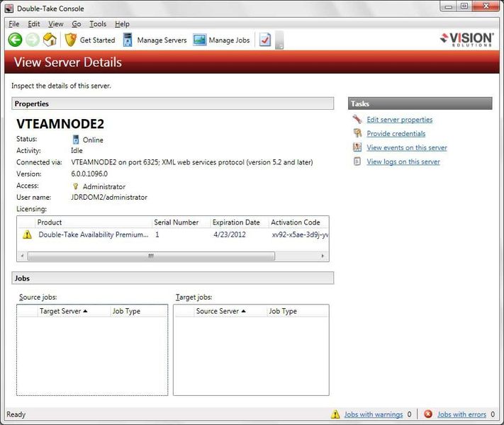Open the View menu

(x=56, y=24)
